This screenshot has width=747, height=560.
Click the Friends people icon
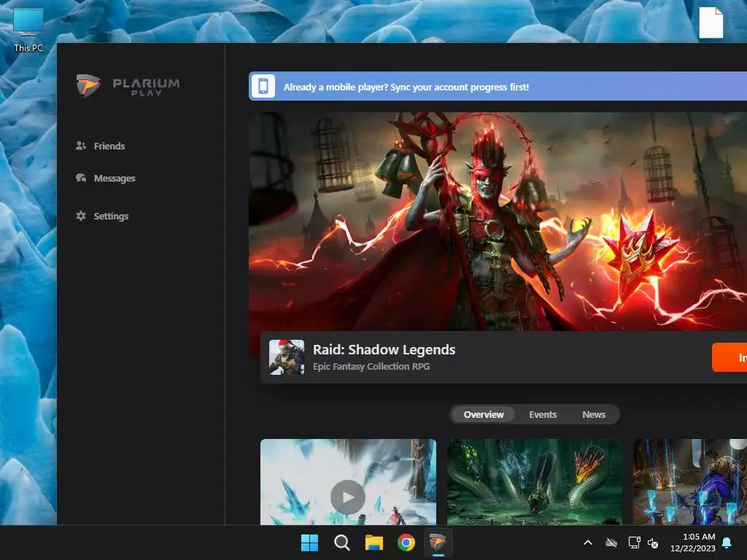pyautogui.click(x=81, y=146)
